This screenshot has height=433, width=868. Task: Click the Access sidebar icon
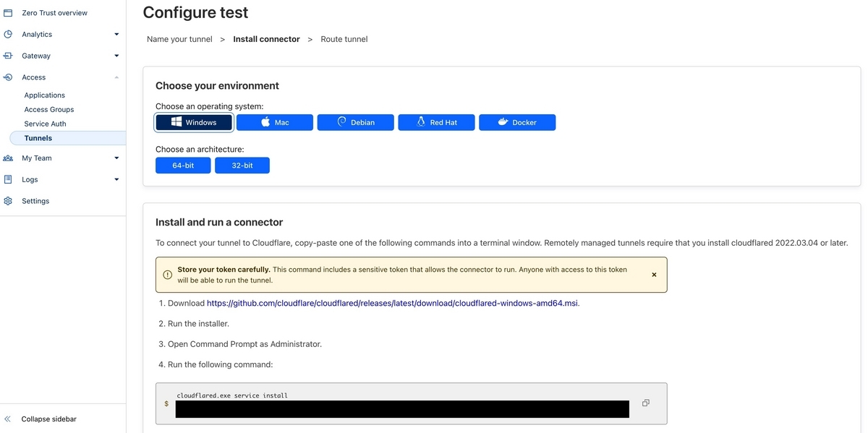pyautogui.click(x=8, y=77)
